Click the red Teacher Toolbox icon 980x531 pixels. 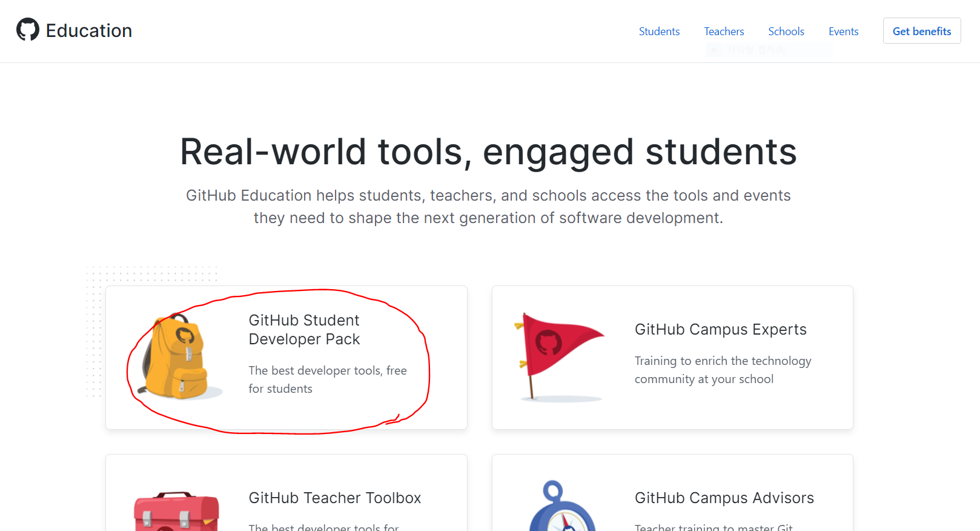(x=176, y=512)
